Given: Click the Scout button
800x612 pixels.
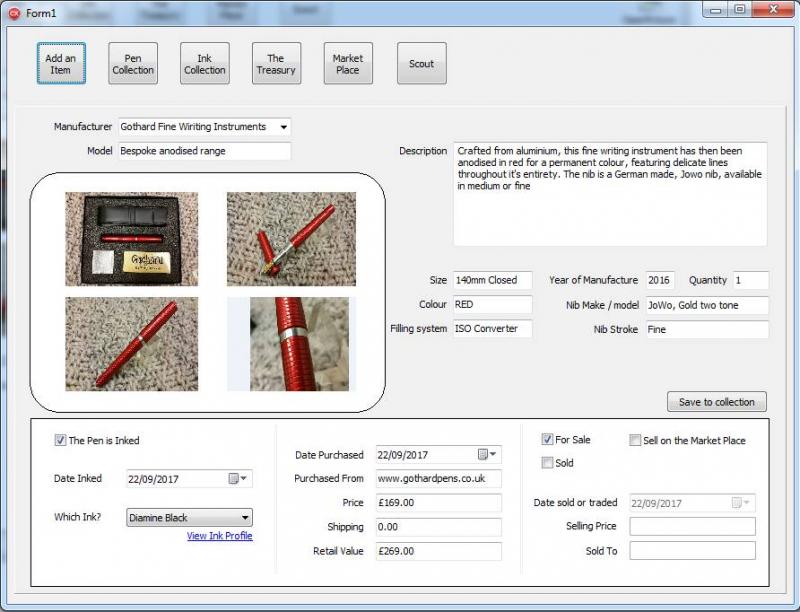Looking at the screenshot, I should point(421,64).
